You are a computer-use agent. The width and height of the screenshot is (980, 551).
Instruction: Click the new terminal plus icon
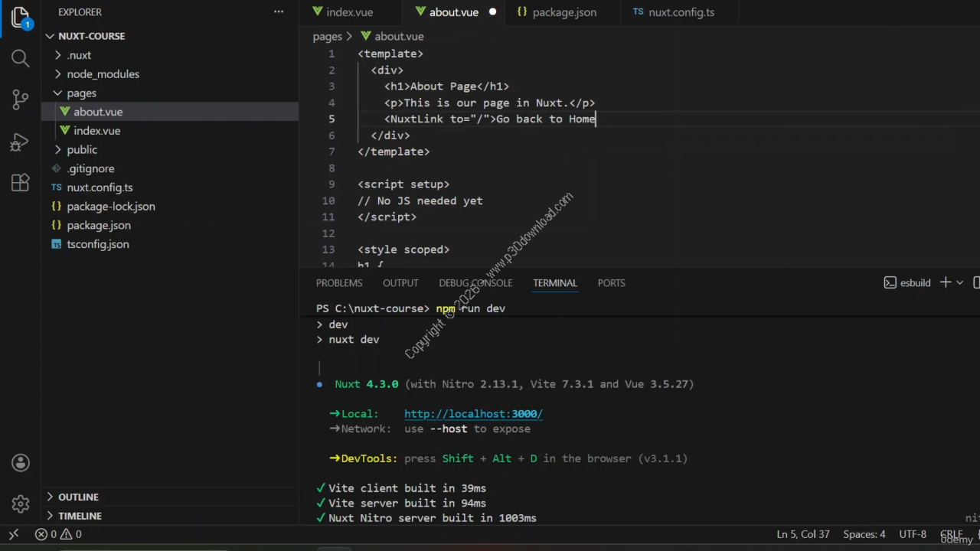coord(946,282)
